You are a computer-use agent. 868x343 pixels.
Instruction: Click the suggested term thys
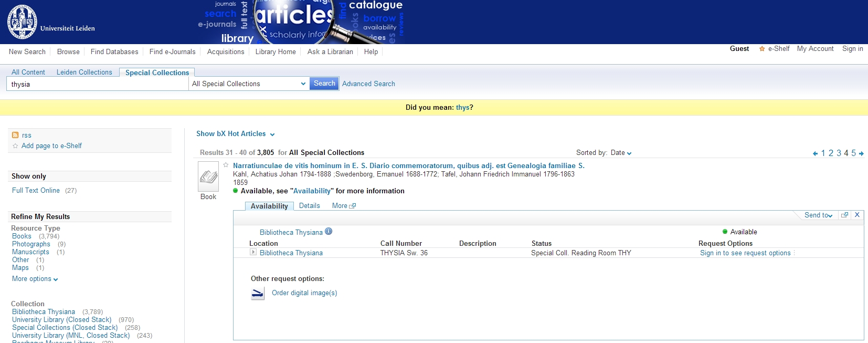tap(462, 107)
